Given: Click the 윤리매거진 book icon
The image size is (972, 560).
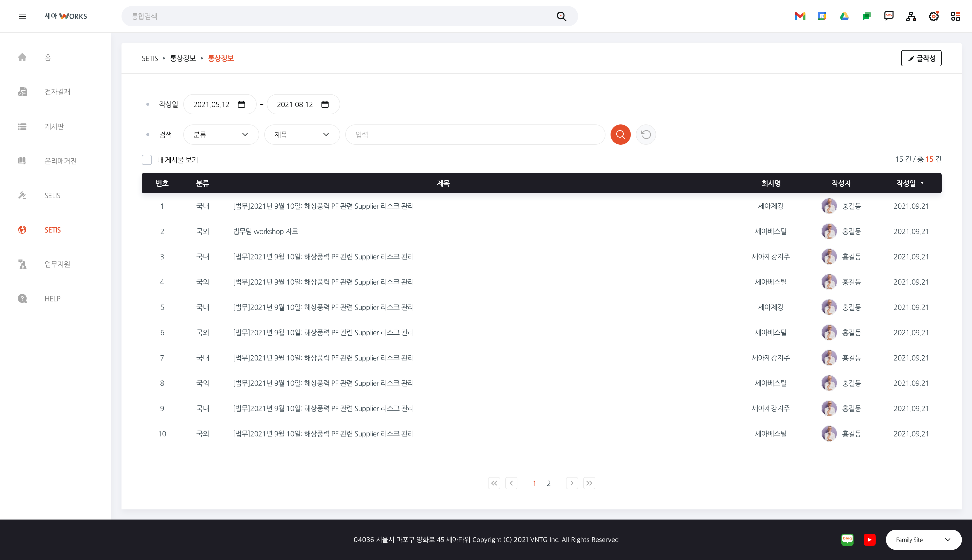Looking at the screenshot, I should (22, 161).
